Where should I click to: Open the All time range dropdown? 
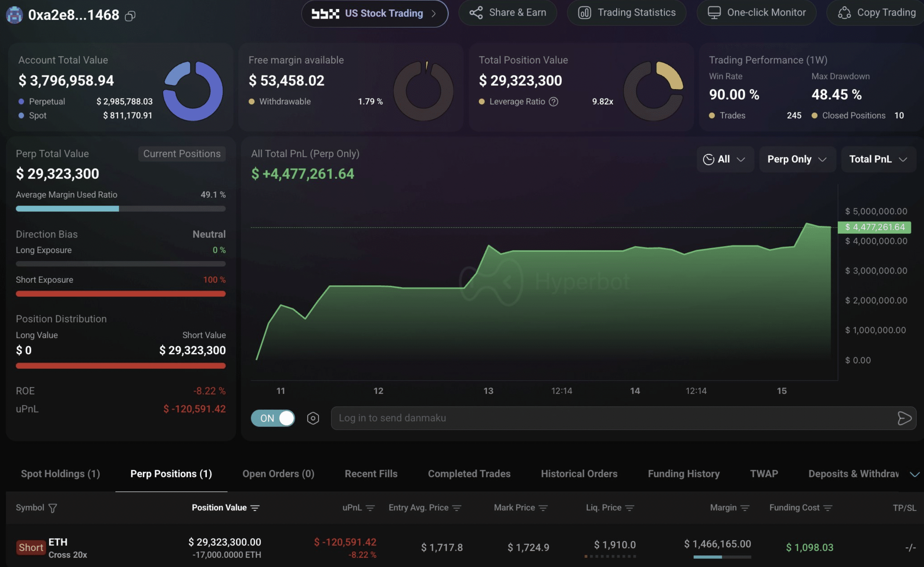725,159
